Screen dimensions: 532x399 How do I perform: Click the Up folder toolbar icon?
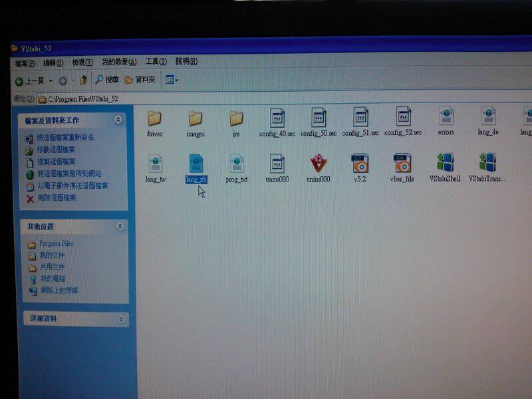[83, 80]
